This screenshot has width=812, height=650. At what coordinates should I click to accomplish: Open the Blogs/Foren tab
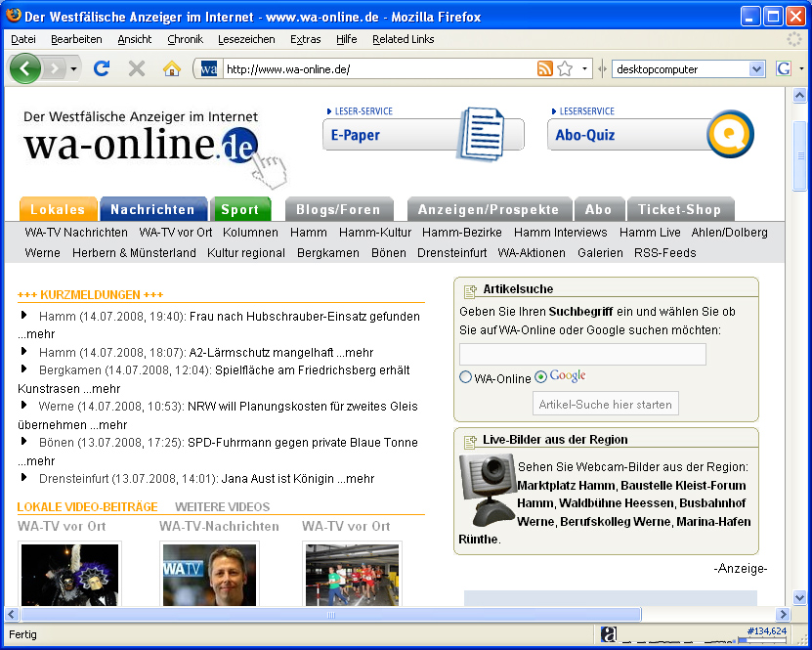pyautogui.click(x=339, y=209)
